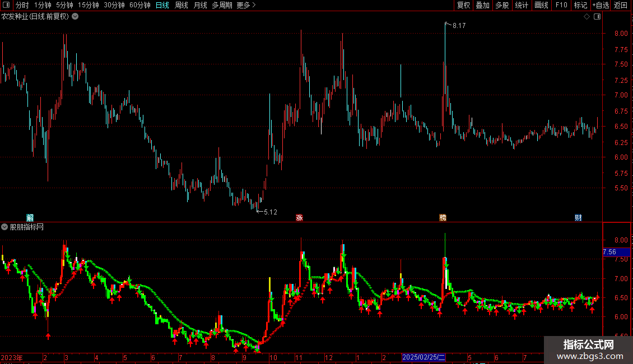Switch to 30分钟 period
Viewport: 633px width, 364px height.
[x=114, y=5]
